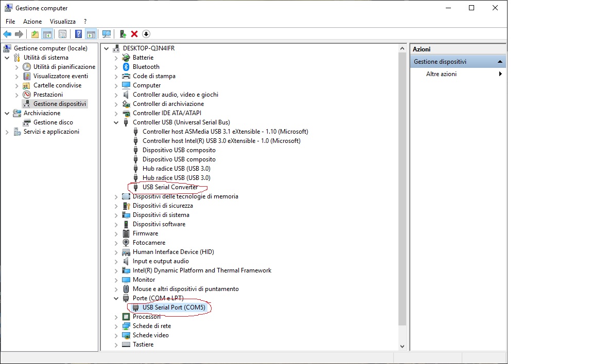The image size is (593, 364).
Task: Open the Visualizza menu
Action: tap(62, 22)
